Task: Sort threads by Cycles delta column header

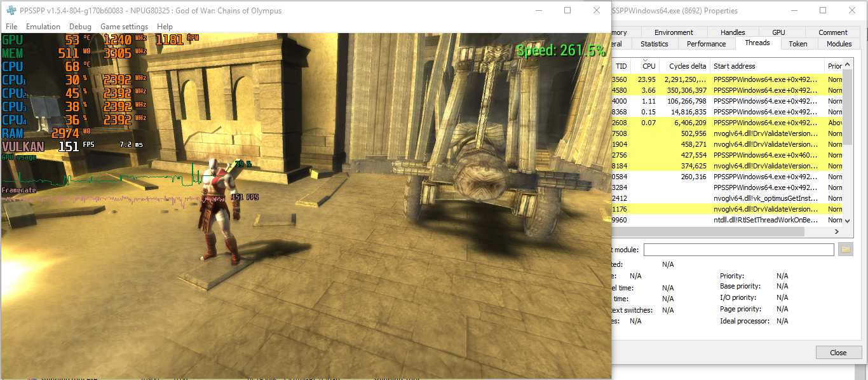Action: [685, 66]
